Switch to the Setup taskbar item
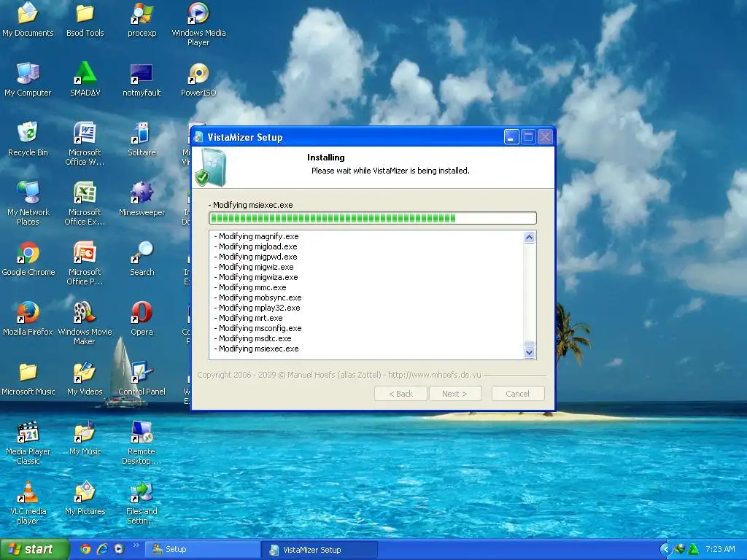Image resolution: width=747 pixels, height=560 pixels. (x=203, y=550)
